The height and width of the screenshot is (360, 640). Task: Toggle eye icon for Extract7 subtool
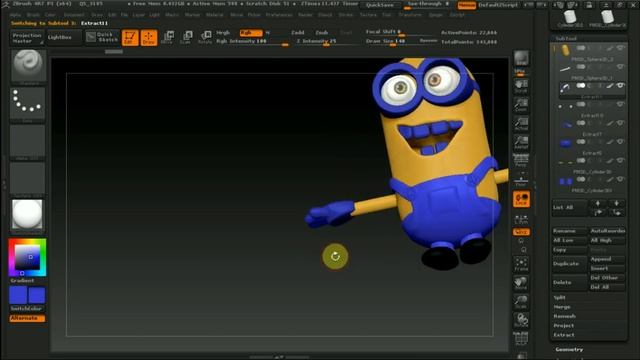[x=620, y=123]
